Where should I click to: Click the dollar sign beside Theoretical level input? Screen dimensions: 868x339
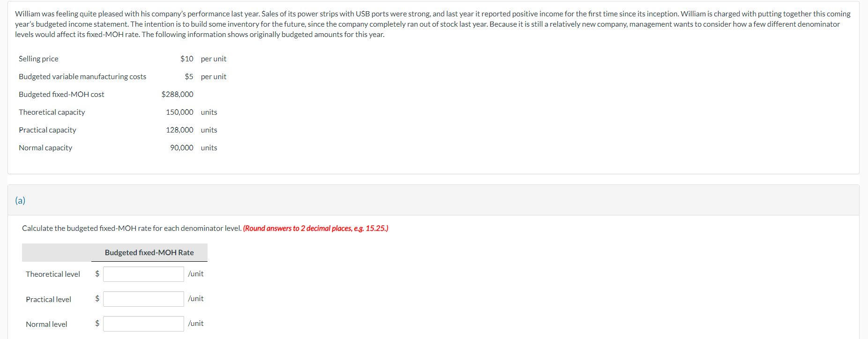(97, 274)
